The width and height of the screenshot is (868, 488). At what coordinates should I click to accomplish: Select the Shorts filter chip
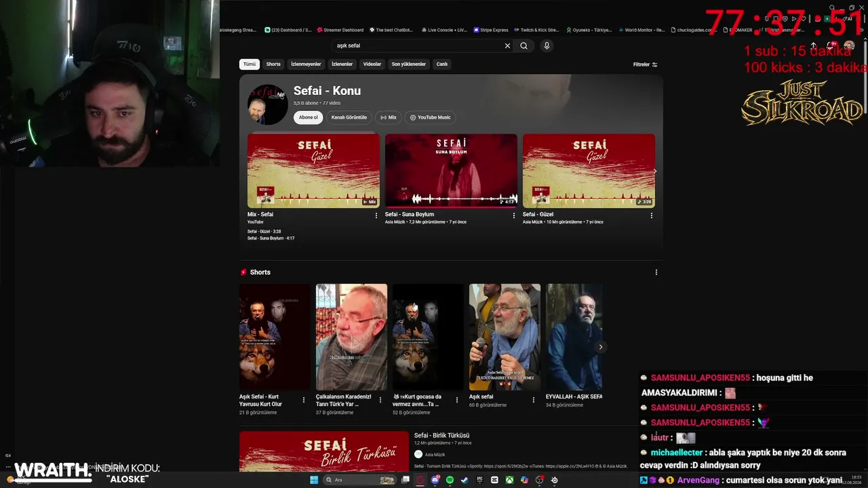point(273,64)
